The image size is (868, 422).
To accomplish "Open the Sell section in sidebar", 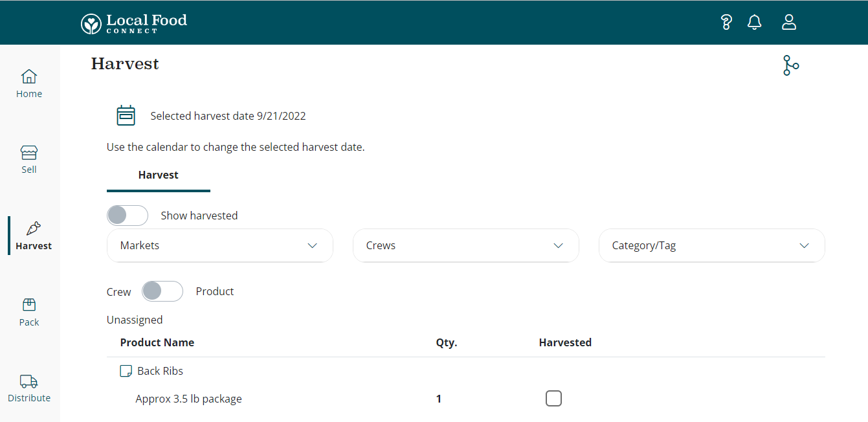I will click(x=29, y=160).
